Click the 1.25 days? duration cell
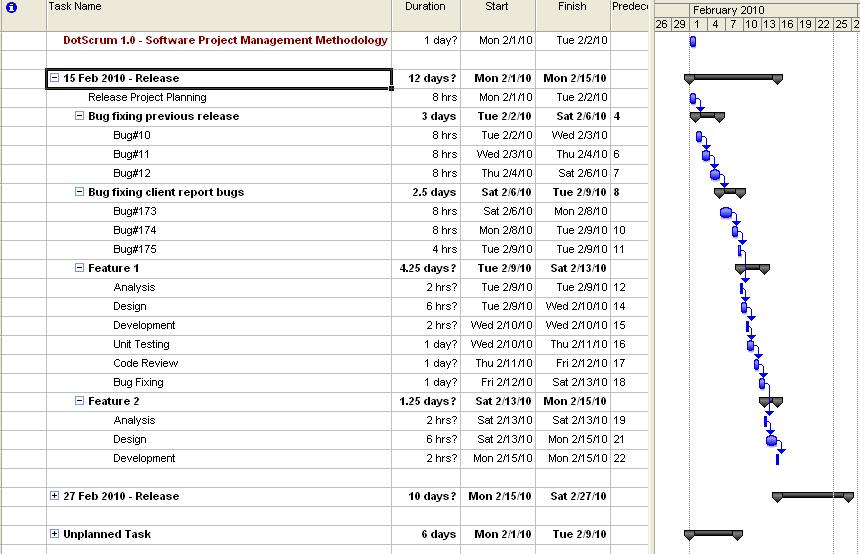Screen dimensions: 860x554 pyautogui.click(x=428, y=401)
